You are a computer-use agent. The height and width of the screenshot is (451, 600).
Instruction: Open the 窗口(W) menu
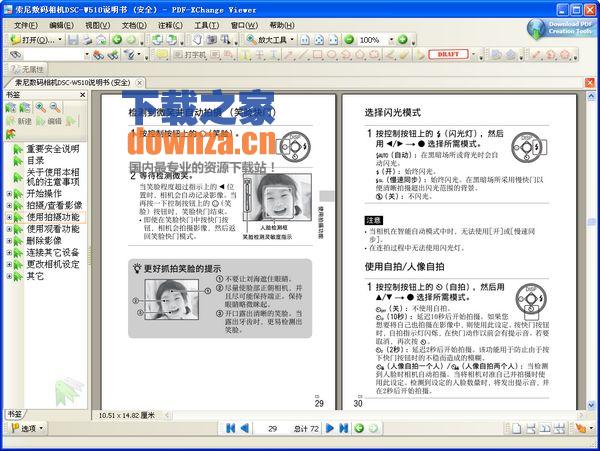coord(244,25)
